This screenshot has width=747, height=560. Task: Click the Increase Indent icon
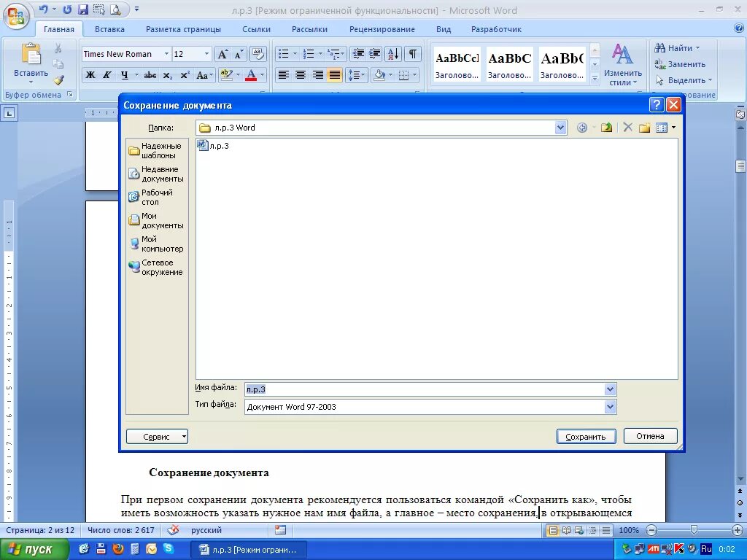coord(375,54)
